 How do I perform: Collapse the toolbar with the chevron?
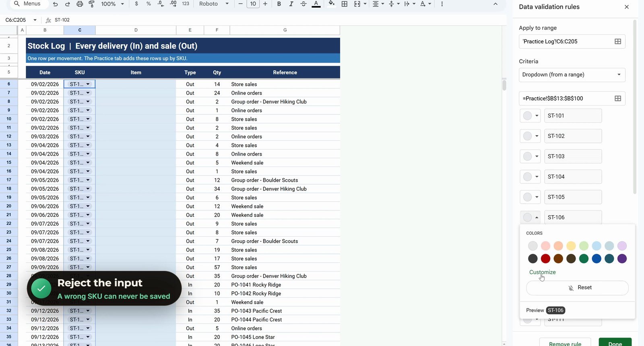495,4
